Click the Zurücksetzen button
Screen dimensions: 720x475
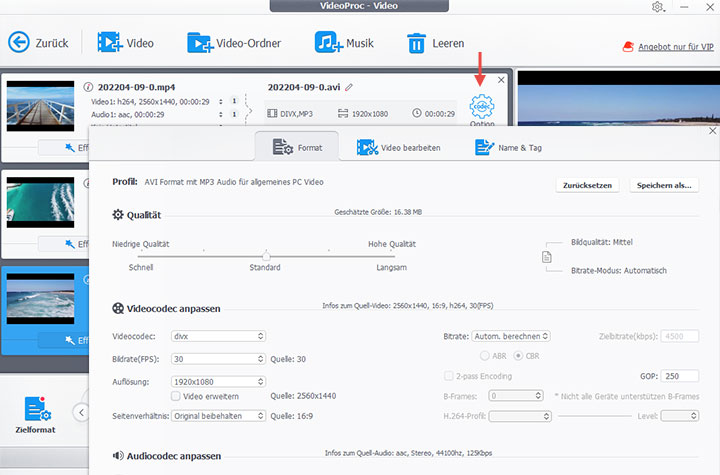click(588, 185)
